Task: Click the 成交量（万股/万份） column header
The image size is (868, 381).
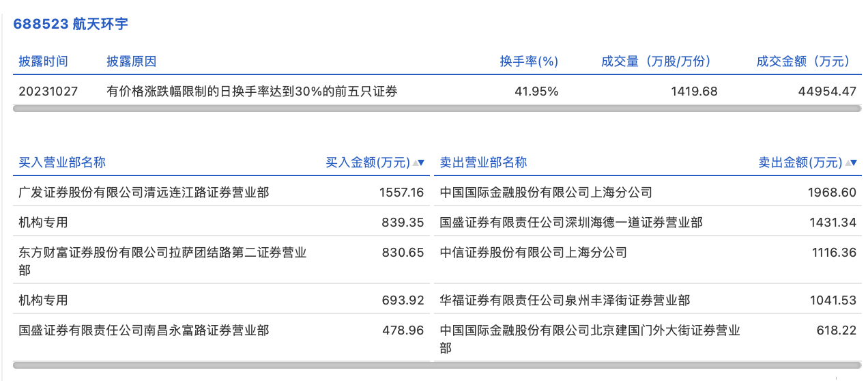Action: (656, 61)
